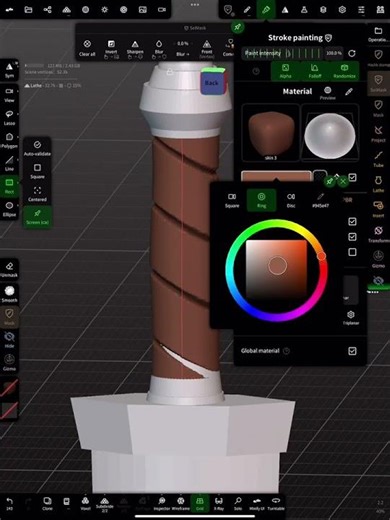Viewport: 390px width, 520px height.
Task: Click Clone in bottom bar
Action: point(47,504)
